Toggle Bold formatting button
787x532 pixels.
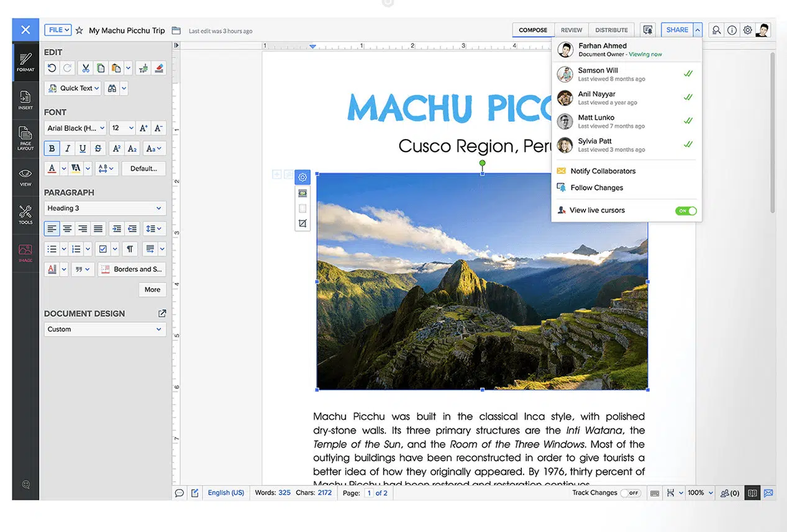click(x=52, y=149)
